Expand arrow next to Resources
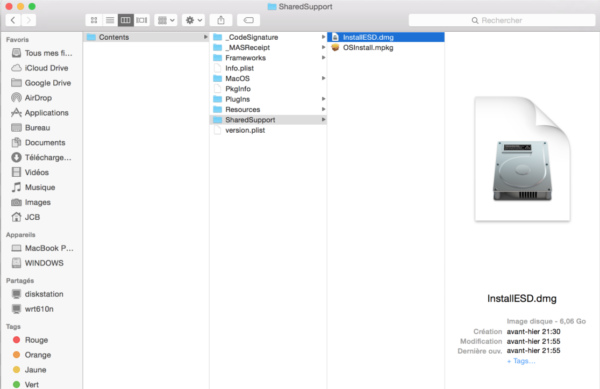This screenshot has width=600, height=389. (323, 109)
